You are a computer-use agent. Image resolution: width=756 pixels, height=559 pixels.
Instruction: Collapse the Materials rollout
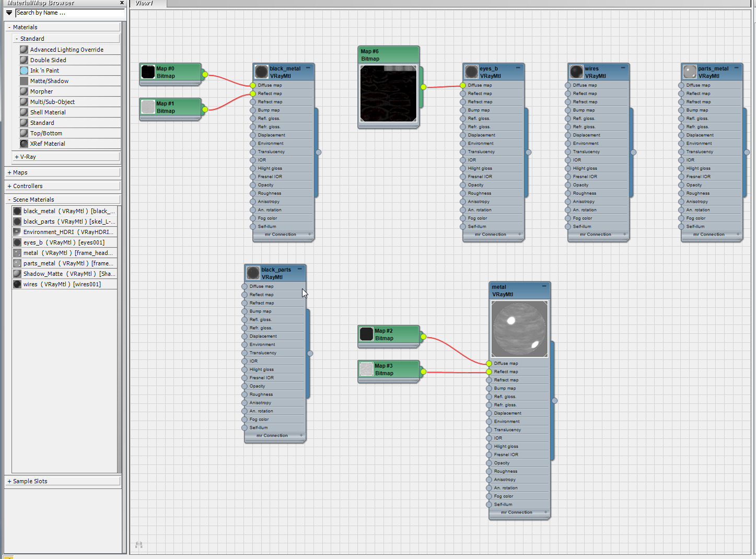click(x=9, y=27)
